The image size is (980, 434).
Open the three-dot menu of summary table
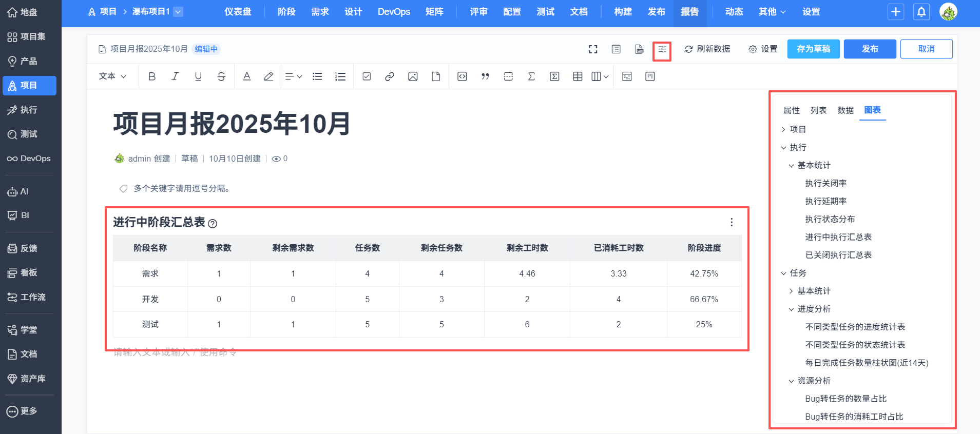[x=732, y=222]
